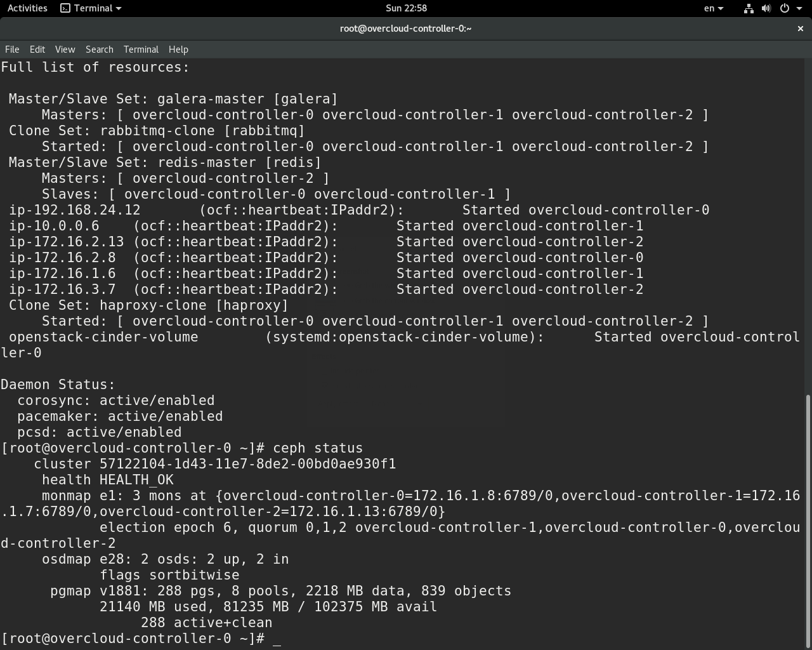Expand the Terminal application menu in top bar

91,8
